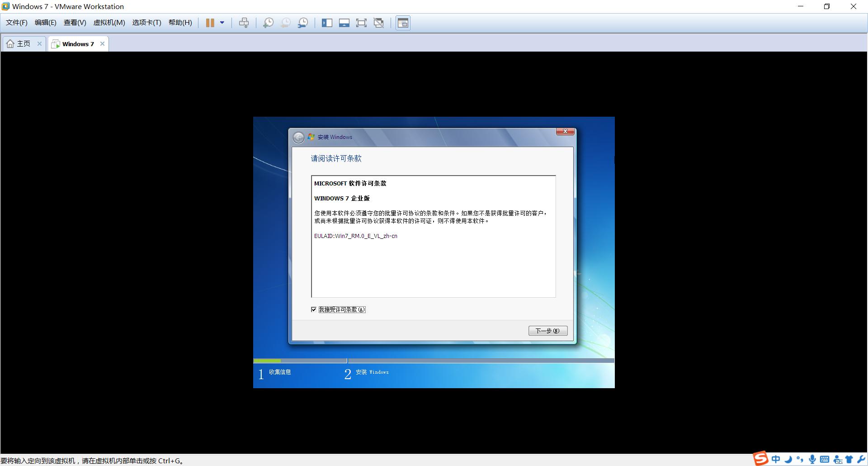
Task: Open the 查看(V) menu
Action: click(x=75, y=23)
